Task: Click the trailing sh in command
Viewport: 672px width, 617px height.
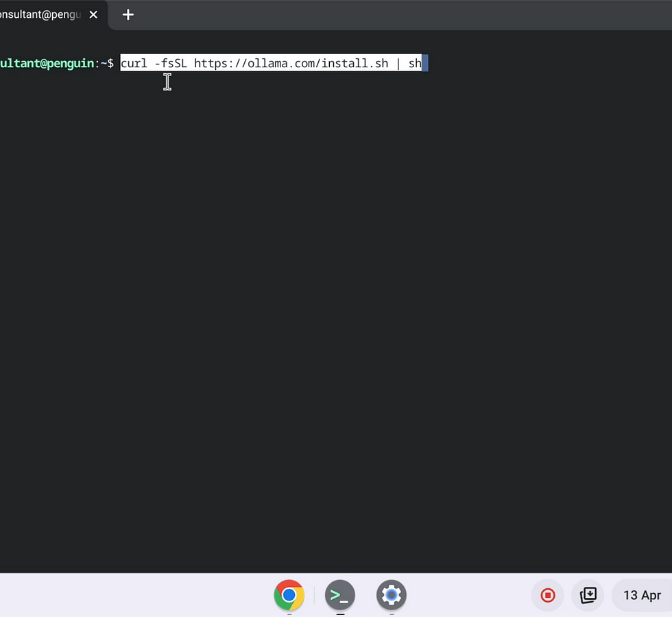Action: (415, 64)
